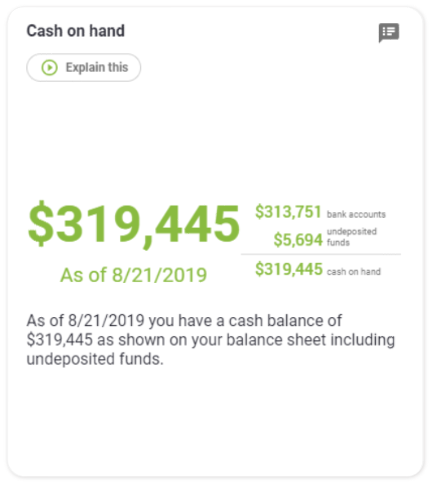Click the undeposited funds label
432x485 pixels.
pyautogui.click(x=352, y=237)
